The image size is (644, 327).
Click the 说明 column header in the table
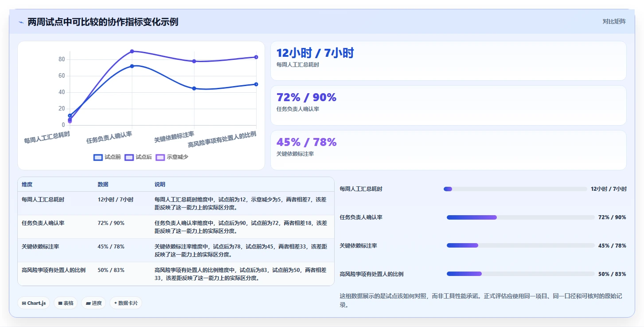pos(160,185)
